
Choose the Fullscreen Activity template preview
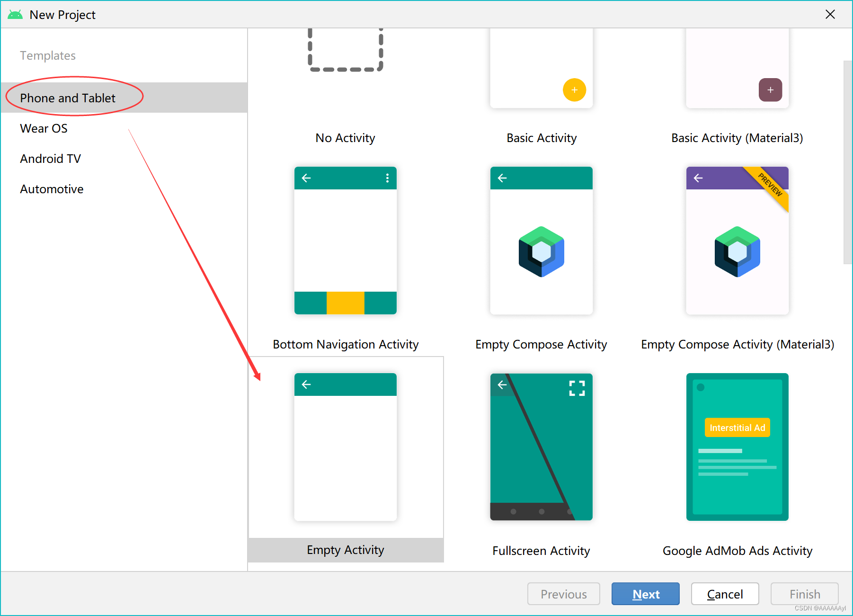[x=542, y=447]
